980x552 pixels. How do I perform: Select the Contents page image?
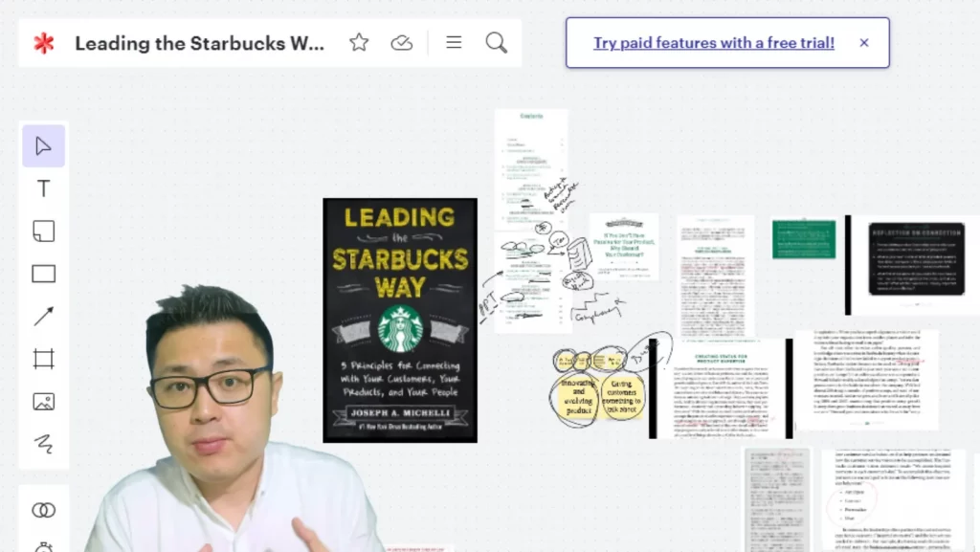point(531,170)
